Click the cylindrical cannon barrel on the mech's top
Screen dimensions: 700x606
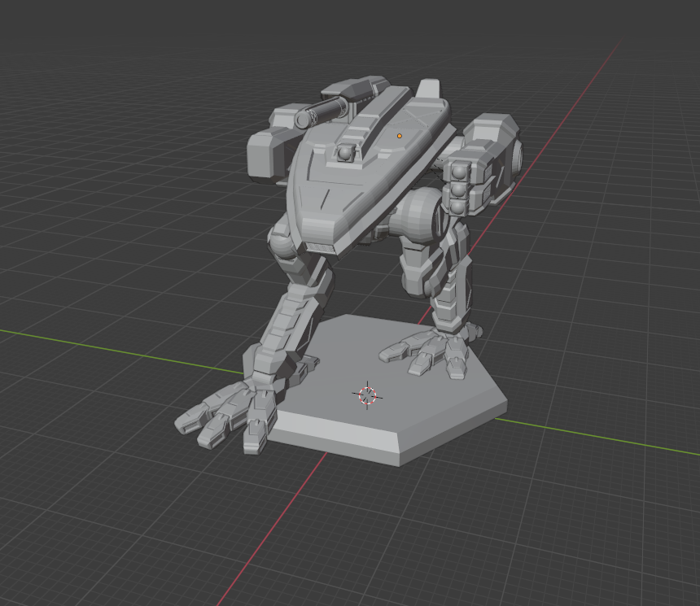pos(320,112)
